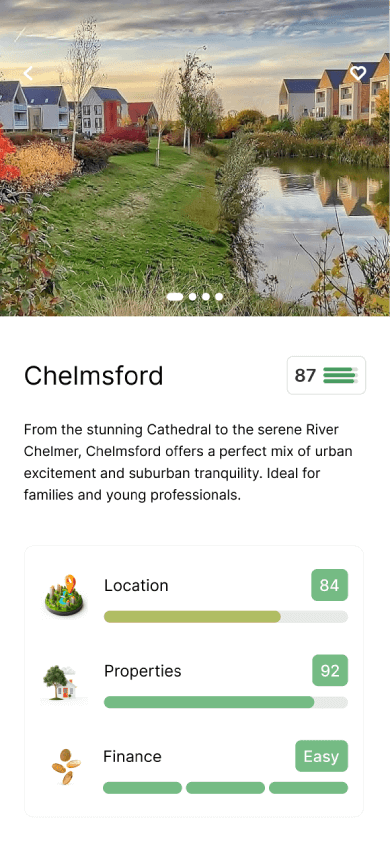Click the Location map pin icon
The width and height of the screenshot is (390, 844).
point(63,596)
